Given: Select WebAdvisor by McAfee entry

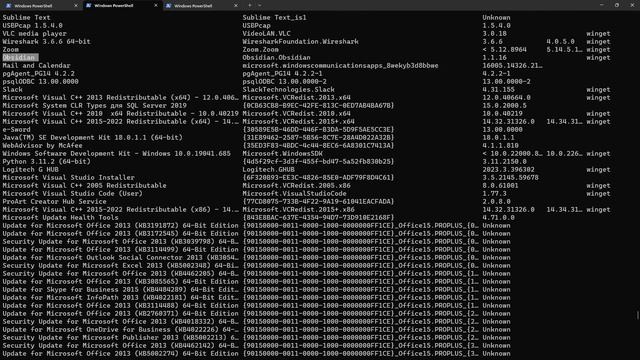Looking at the screenshot, I should (x=42, y=145).
